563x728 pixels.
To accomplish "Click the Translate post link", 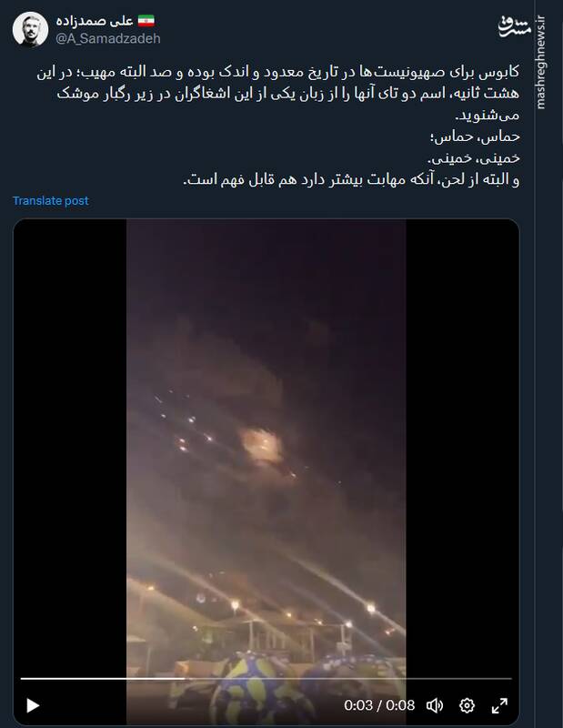I will click(x=51, y=200).
